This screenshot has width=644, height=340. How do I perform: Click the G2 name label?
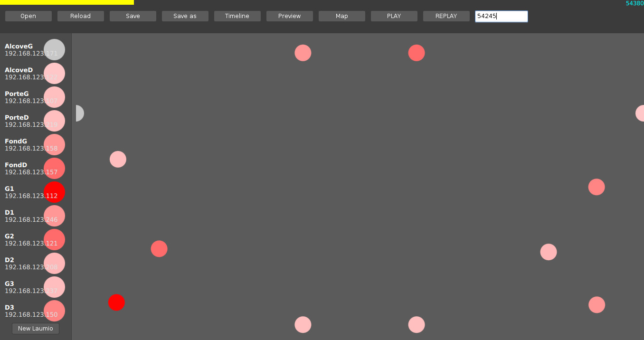[x=9, y=236]
